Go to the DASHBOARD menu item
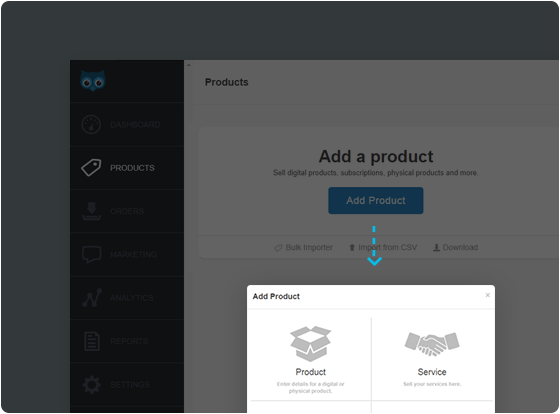Screen dimensions: 560x414 point(135,125)
